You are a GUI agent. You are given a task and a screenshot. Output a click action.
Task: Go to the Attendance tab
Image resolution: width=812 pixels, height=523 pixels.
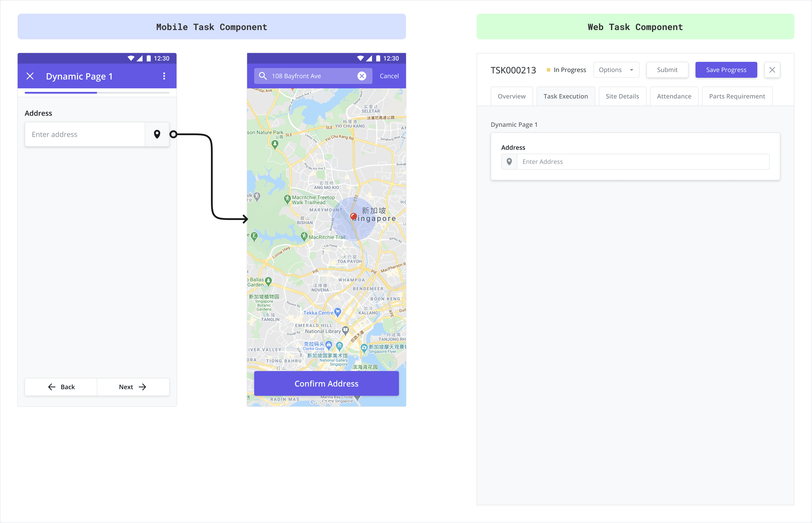point(674,96)
